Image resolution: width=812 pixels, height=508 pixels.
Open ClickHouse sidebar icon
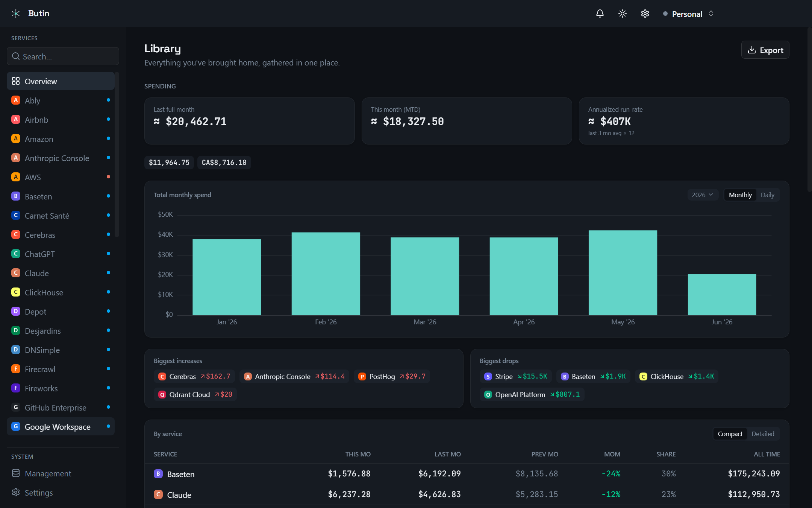[16, 292]
